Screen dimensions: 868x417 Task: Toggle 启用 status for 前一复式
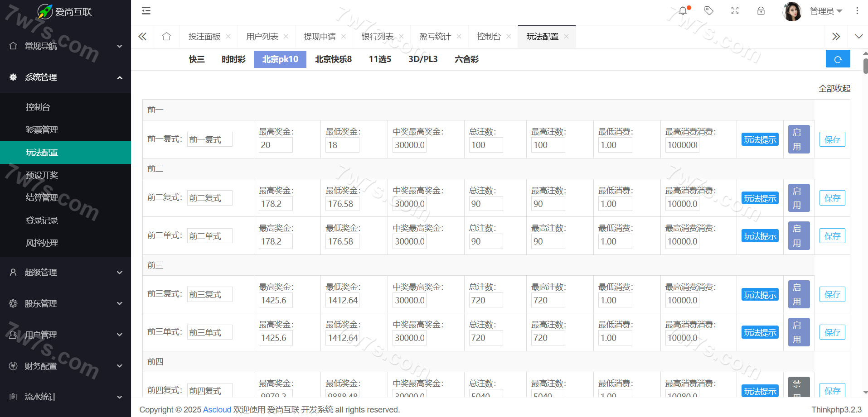(798, 139)
